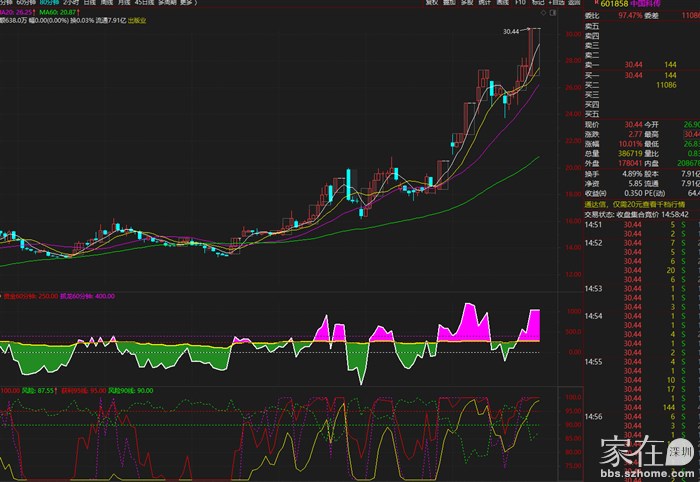Select the 日线 daily period tab

[x=90, y=4]
